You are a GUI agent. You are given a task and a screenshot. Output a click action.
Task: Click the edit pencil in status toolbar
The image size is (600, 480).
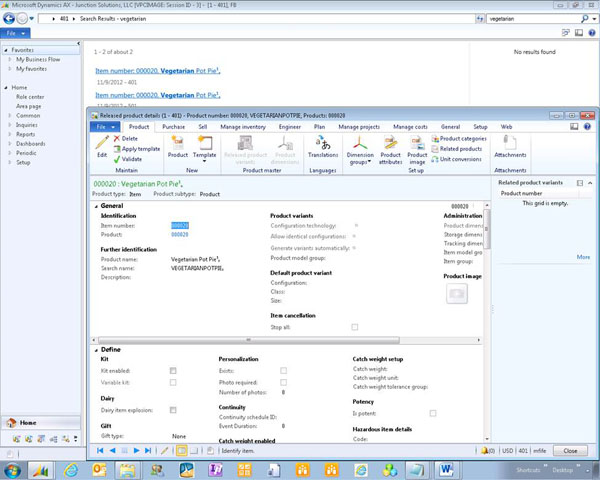(x=165, y=451)
